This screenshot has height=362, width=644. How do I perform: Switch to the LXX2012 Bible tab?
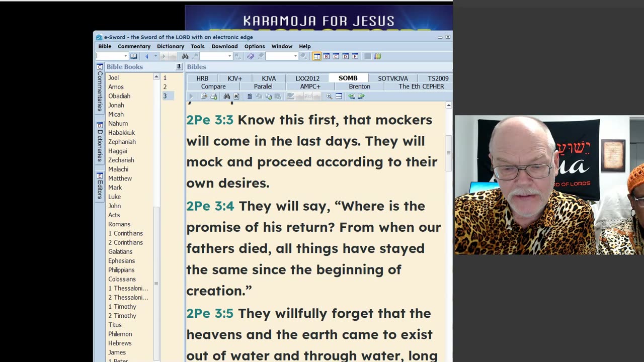pos(307,78)
